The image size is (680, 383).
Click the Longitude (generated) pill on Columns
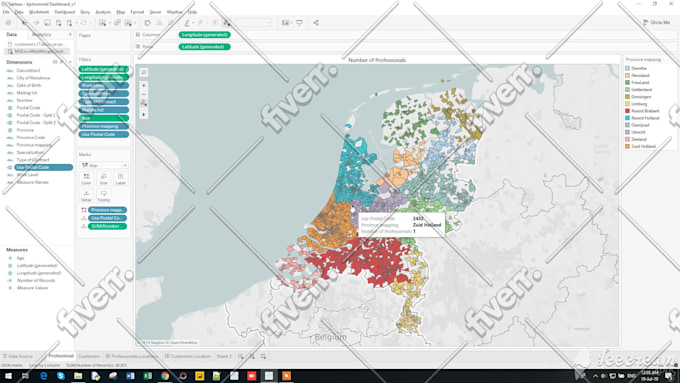pyautogui.click(x=204, y=35)
